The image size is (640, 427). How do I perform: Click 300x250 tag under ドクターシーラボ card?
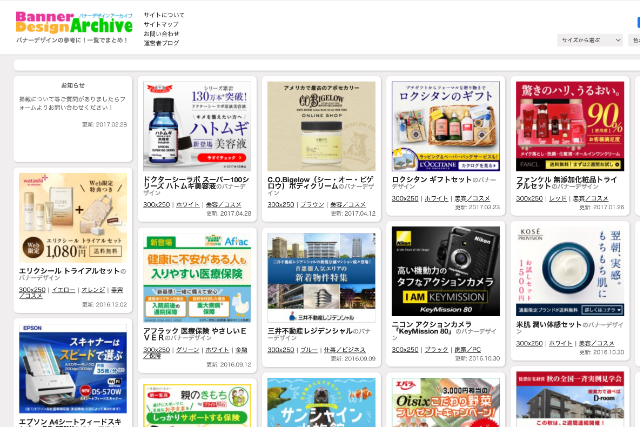(x=156, y=204)
